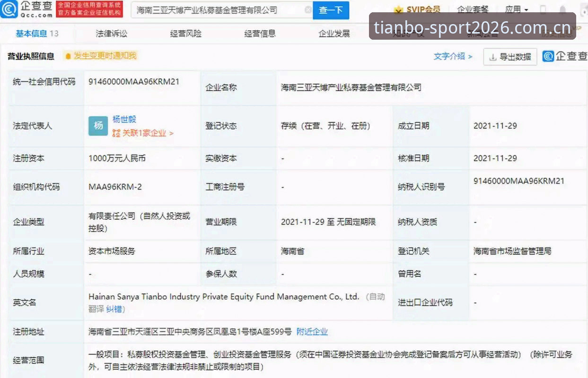
Task: Click credit code 91460000MAA96KRM21 under 统一社会信用代码
Action: 134,81
